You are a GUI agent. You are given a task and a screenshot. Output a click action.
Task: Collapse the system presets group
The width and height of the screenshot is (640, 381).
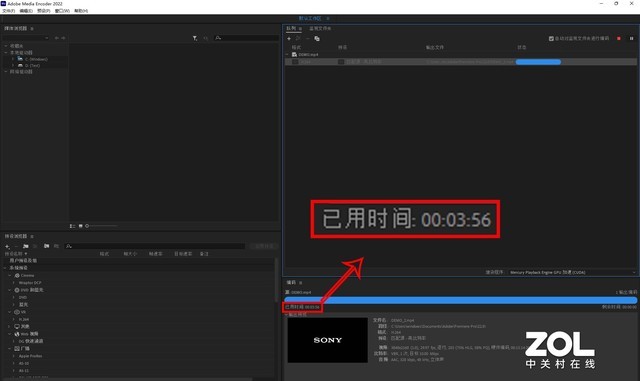pyautogui.click(x=5, y=268)
